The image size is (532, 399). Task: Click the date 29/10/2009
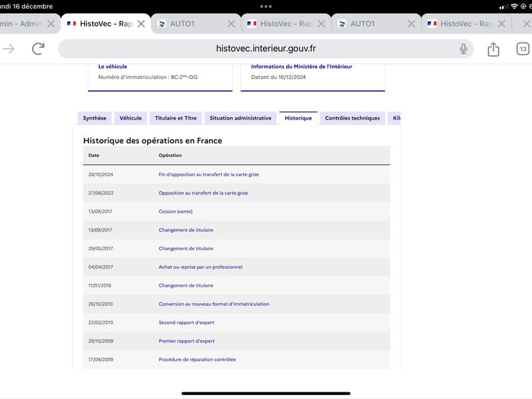(x=101, y=341)
